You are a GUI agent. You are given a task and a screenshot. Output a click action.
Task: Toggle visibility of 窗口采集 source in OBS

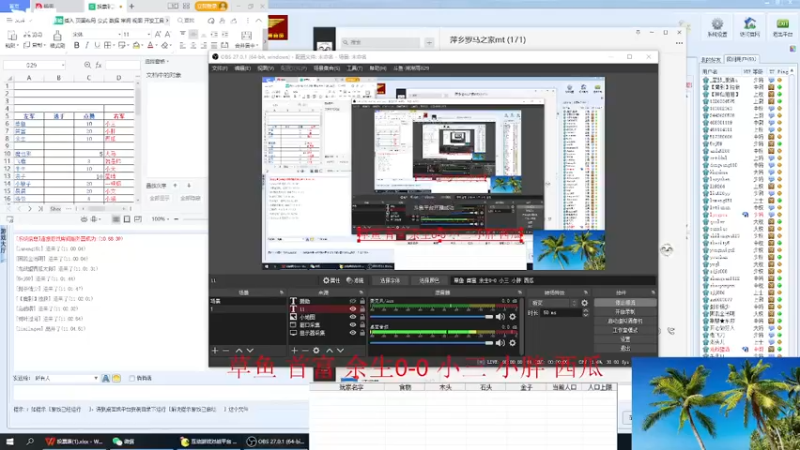[x=353, y=324]
